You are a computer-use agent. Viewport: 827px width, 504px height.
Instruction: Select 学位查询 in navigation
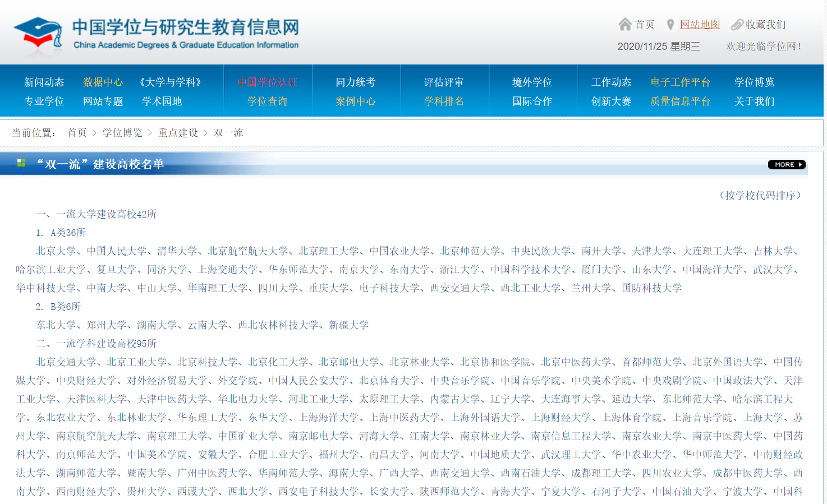tap(267, 101)
